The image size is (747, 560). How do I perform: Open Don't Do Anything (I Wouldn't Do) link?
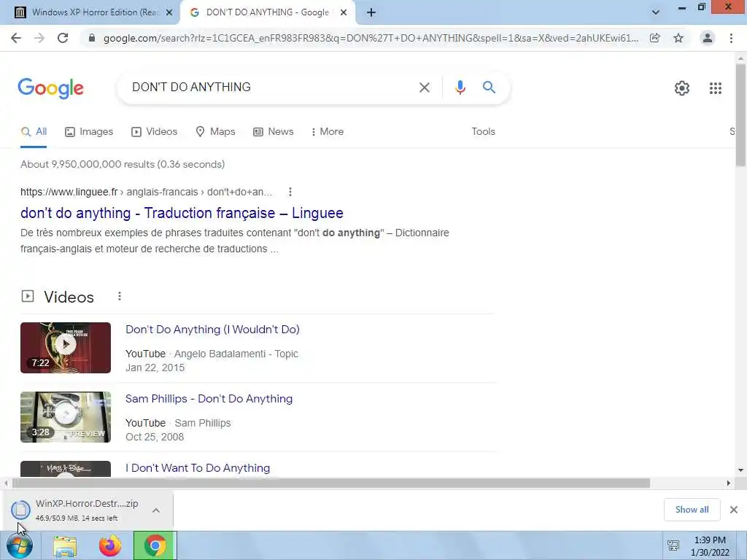212,330
